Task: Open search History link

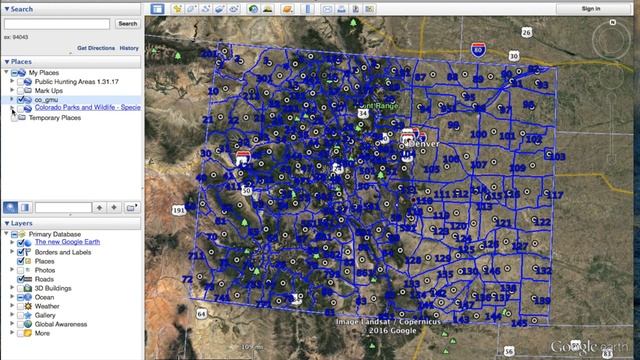Action: tap(129, 48)
